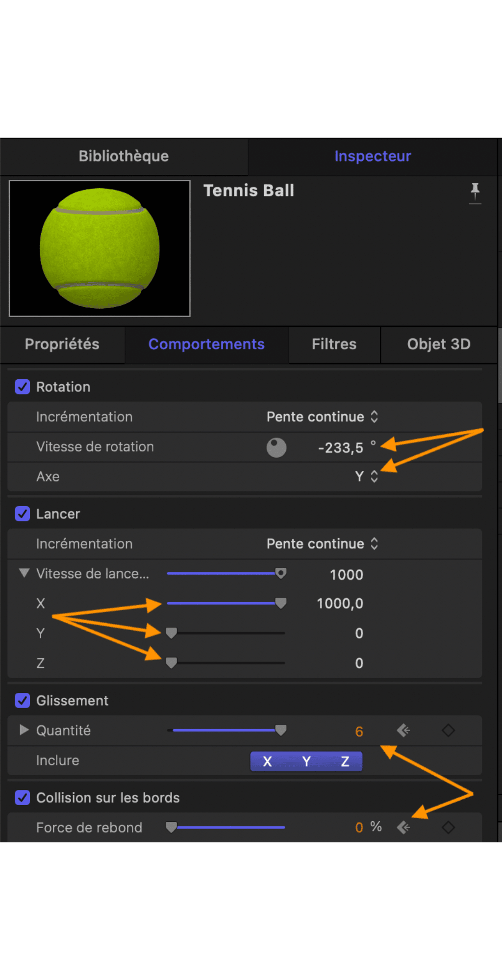The width and height of the screenshot is (502, 980).
Task: Click the Quantité previous keyframe arrow icon
Action: click(403, 731)
